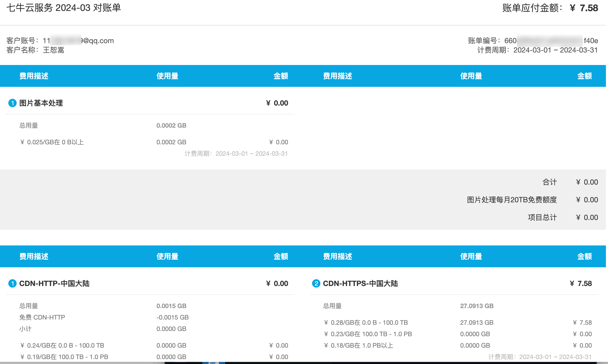Click the ¥ 0.00 beside 图片处理每月20TB免费额度
608x364 pixels.
(587, 200)
